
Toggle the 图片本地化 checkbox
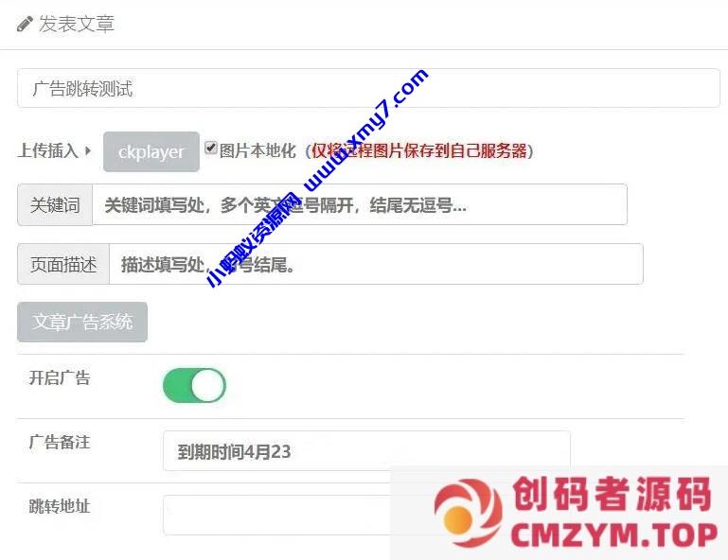(211, 148)
